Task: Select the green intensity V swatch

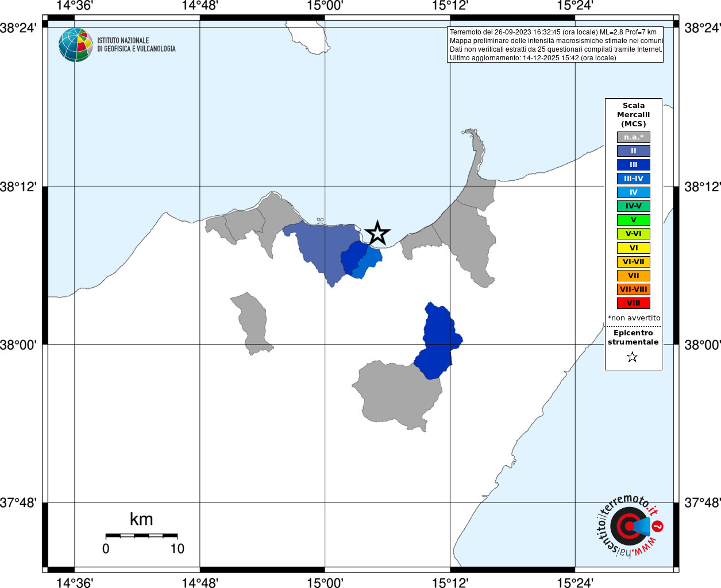Action: (x=634, y=220)
